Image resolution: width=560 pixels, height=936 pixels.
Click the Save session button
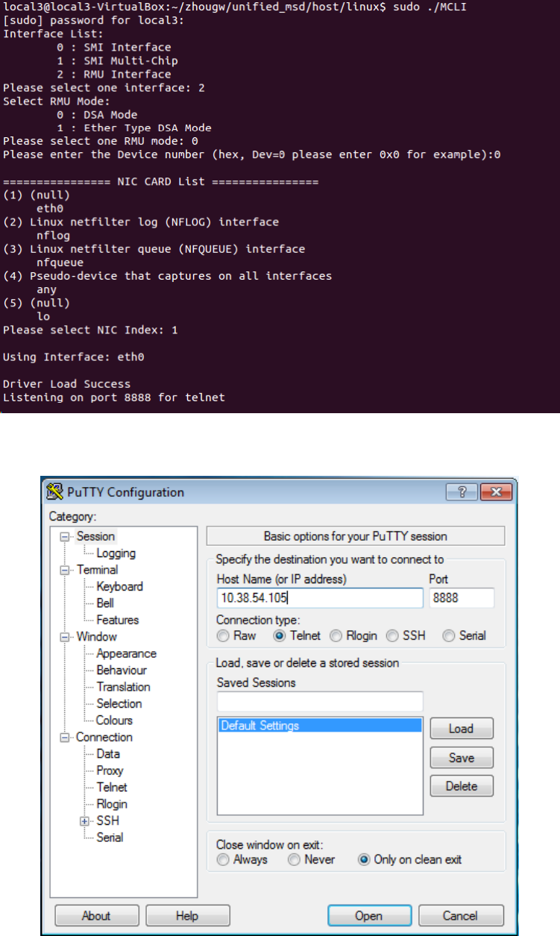[x=461, y=758]
